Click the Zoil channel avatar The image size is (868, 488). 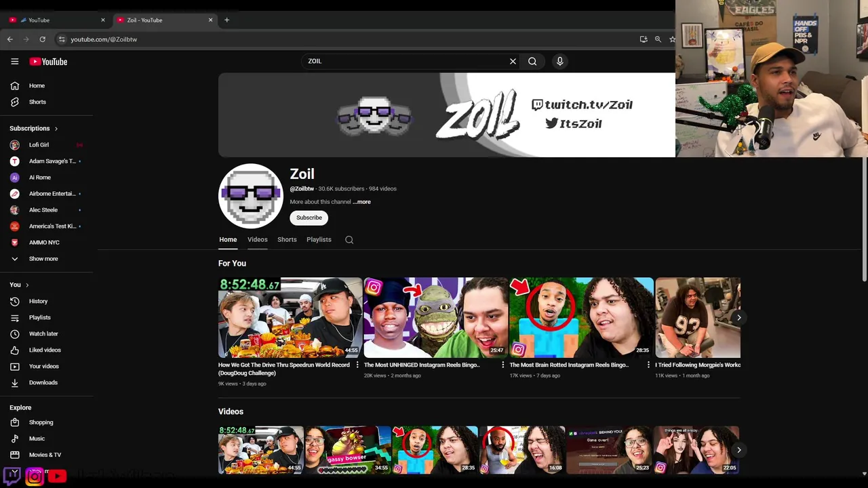[251, 196]
